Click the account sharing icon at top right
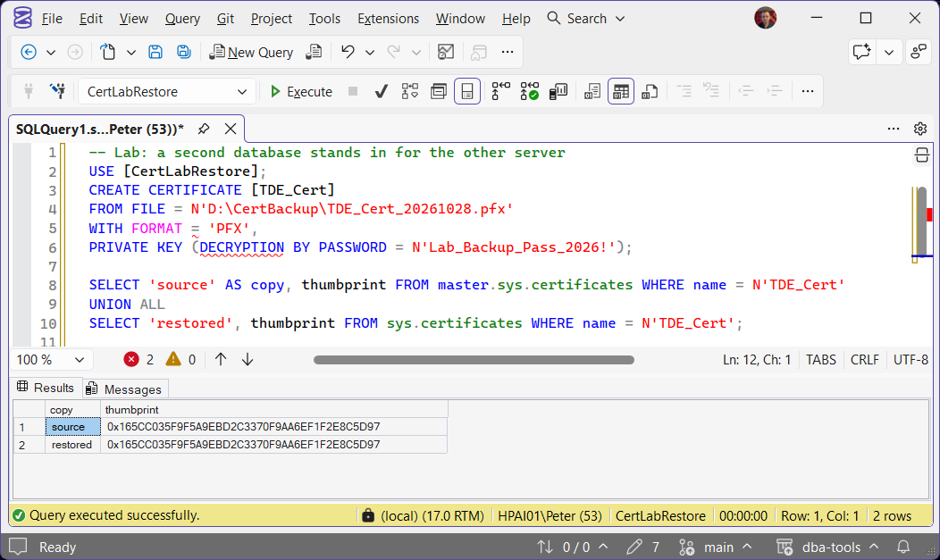This screenshot has width=940, height=560. click(918, 52)
